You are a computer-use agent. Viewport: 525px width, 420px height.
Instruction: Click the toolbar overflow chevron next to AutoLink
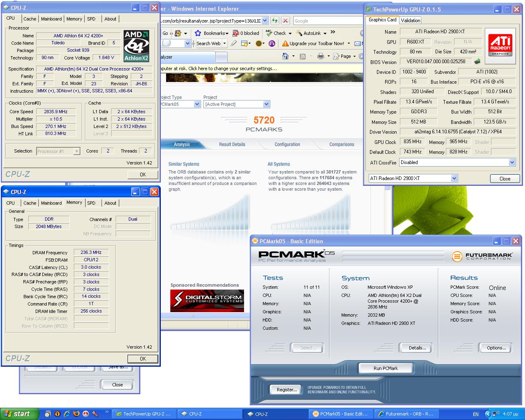(x=333, y=32)
